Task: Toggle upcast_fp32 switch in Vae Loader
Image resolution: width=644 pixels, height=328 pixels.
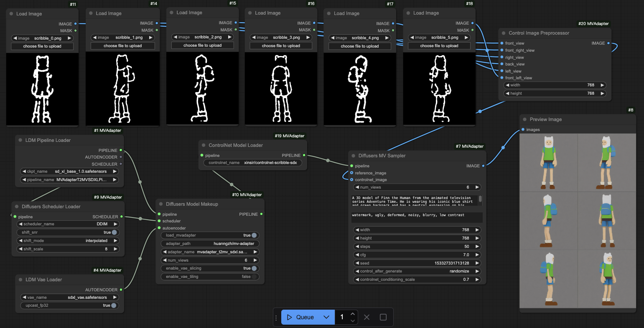Action: 114,305
